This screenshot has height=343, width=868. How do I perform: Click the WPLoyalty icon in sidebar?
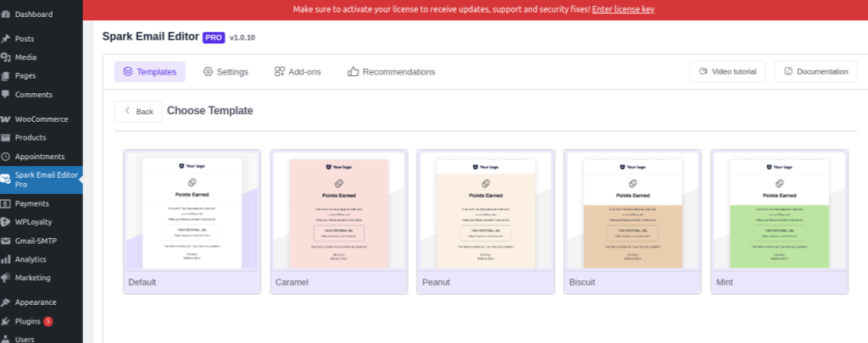pos(6,223)
